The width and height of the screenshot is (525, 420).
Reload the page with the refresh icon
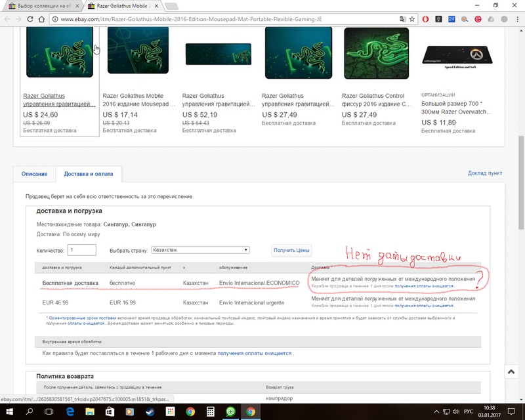pyautogui.click(x=30, y=19)
